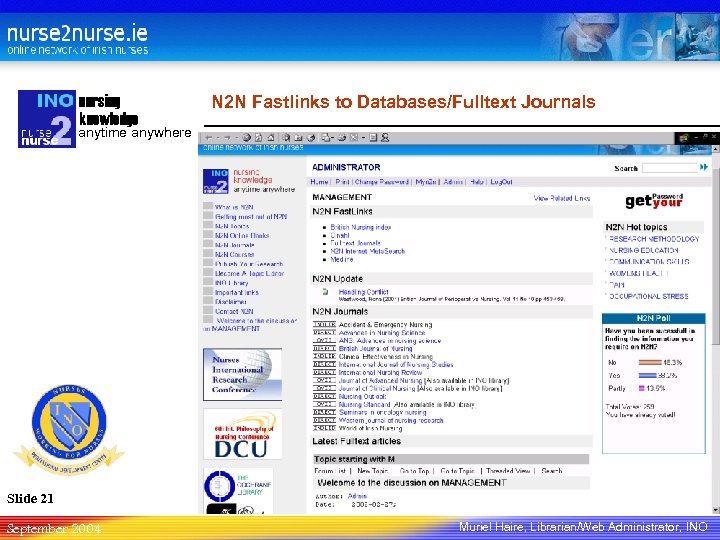Open N2N Courses sidebar link

pyautogui.click(x=235, y=254)
